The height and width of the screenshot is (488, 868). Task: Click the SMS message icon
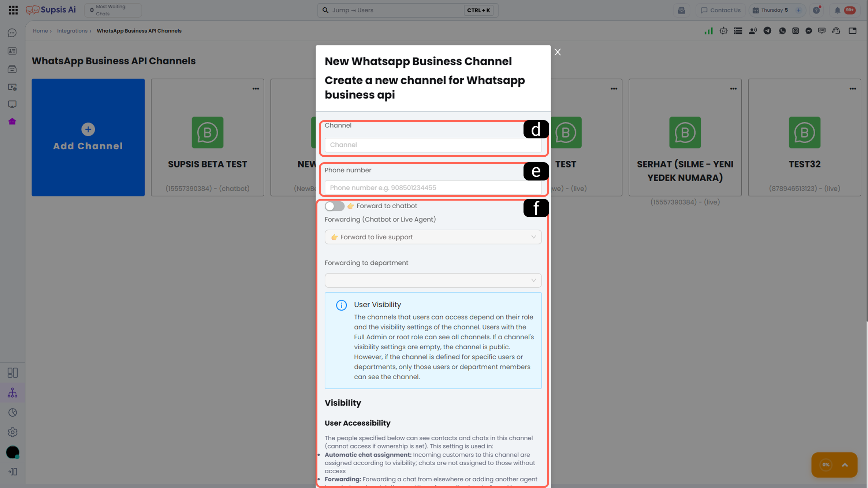coord(822,31)
